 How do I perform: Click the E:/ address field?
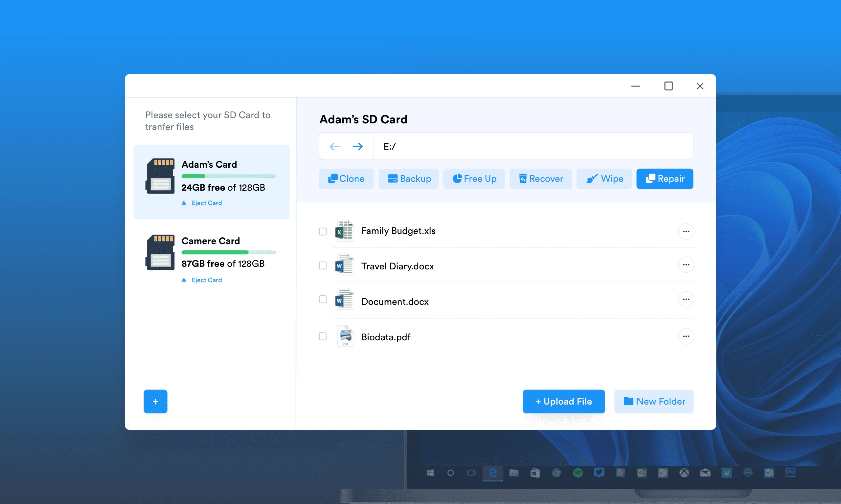point(530,146)
